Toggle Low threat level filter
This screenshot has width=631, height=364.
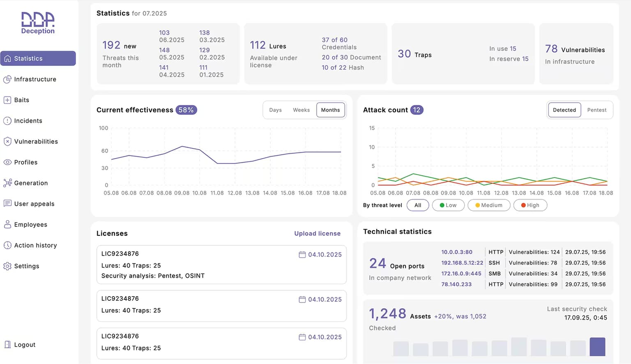pyautogui.click(x=448, y=205)
